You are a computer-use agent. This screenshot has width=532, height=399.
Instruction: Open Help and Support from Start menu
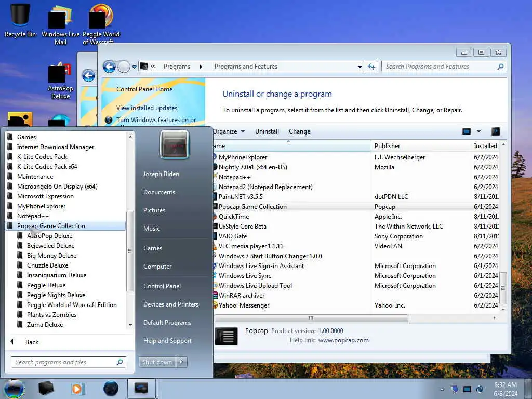pyautogui.click(x=168, y=341)
